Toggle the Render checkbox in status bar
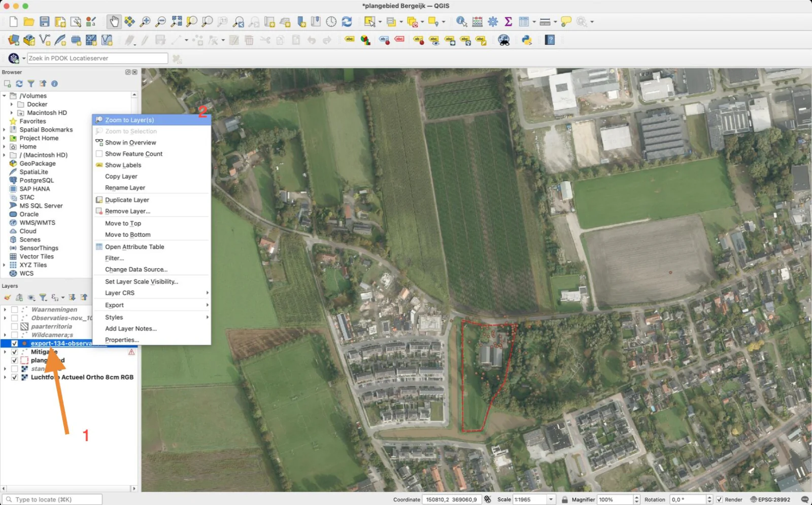Viewport: 812px width, 505px height. (719, 499)
